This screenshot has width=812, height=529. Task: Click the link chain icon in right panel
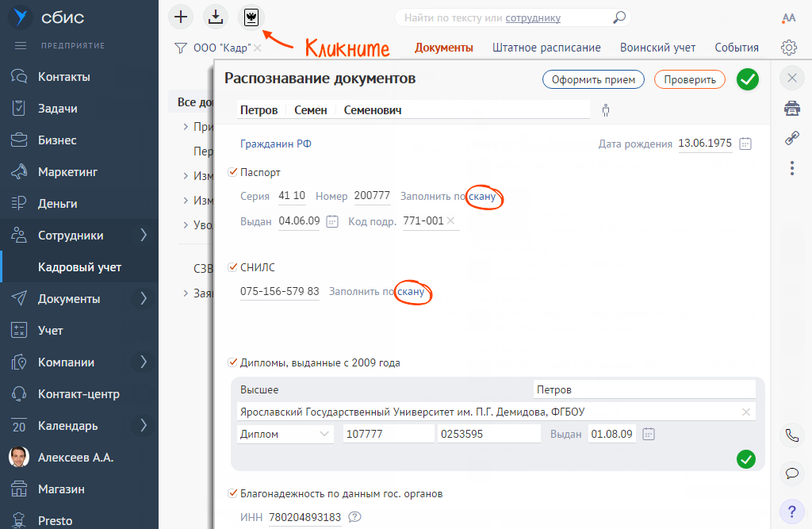[791, 138]
